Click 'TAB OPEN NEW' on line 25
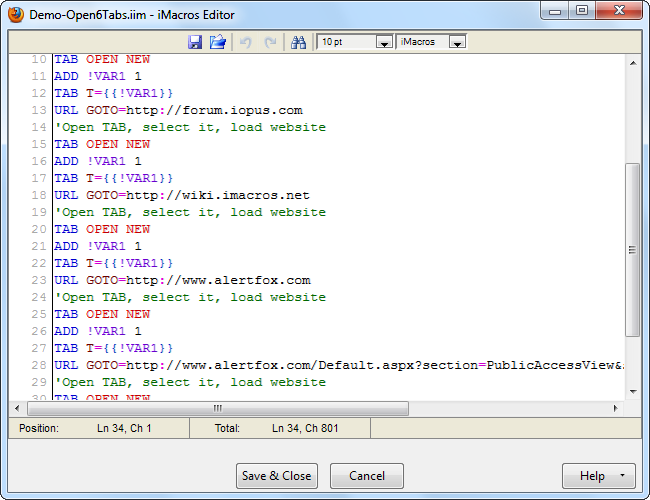Viewport: 650px width, 500px height. click(102, 314)
